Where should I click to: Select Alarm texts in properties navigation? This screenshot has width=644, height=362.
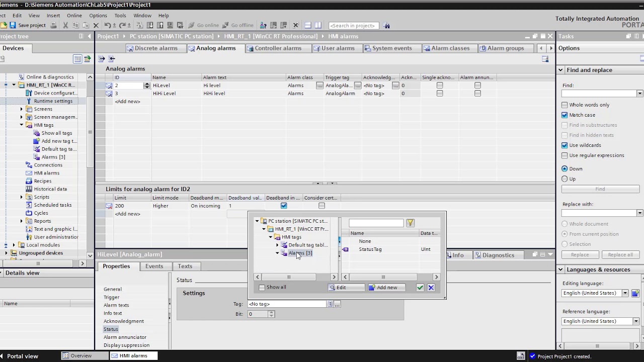pos(116,305)
